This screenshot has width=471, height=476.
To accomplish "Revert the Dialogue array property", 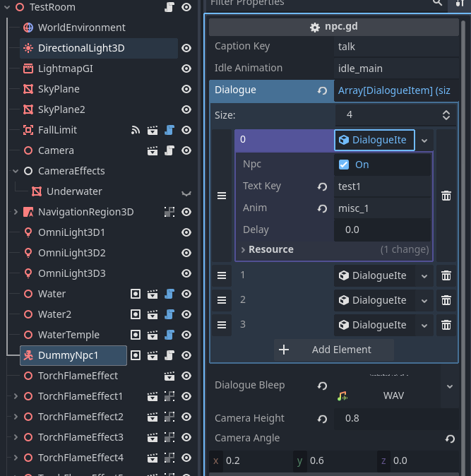I will pos(322,90).
